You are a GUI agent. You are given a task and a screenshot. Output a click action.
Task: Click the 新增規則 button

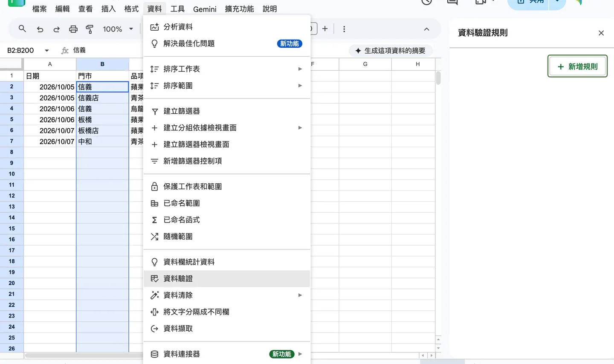[x=577, y=66]
